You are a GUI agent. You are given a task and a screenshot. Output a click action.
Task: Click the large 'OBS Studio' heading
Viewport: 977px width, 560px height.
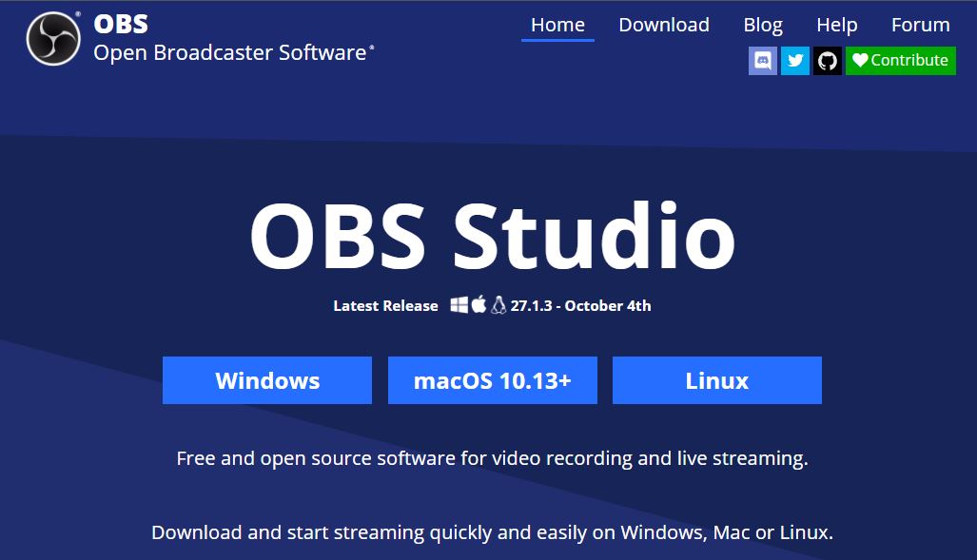(492, 236)
